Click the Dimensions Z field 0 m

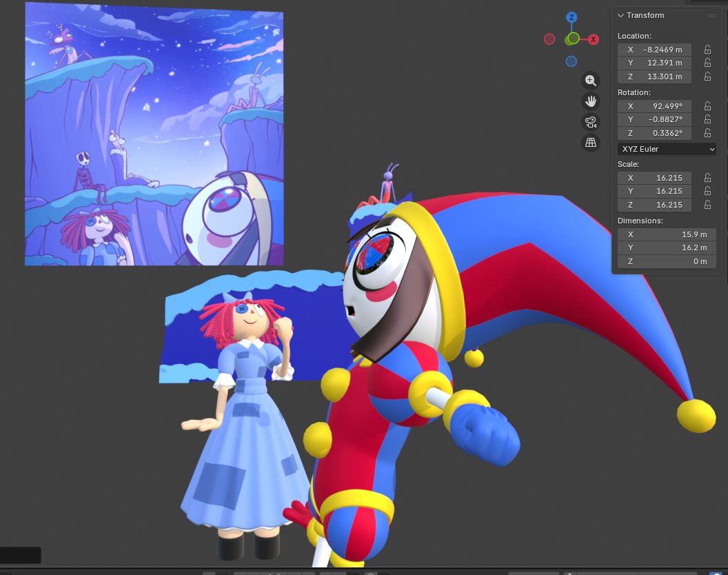(x=667, y=261)
